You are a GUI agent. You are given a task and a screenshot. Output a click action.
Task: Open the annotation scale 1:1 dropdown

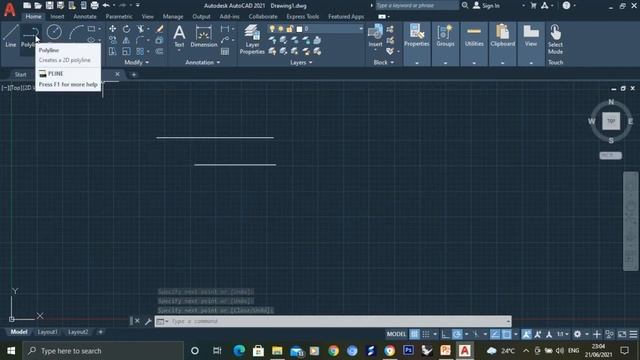pos(563,334)
